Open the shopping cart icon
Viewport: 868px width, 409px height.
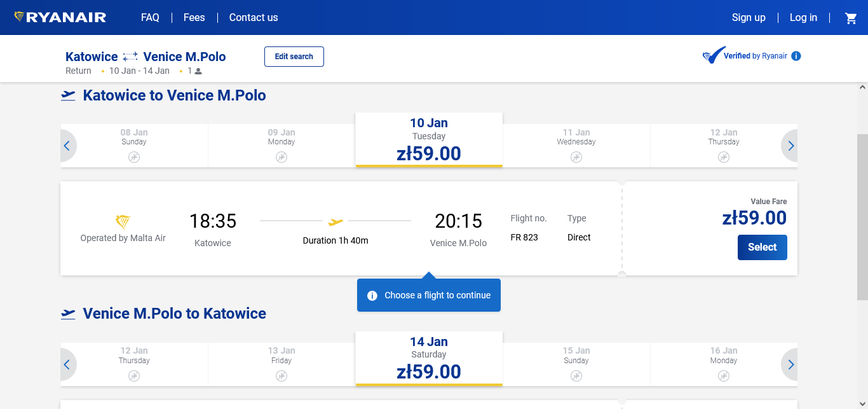coord(851,18)
